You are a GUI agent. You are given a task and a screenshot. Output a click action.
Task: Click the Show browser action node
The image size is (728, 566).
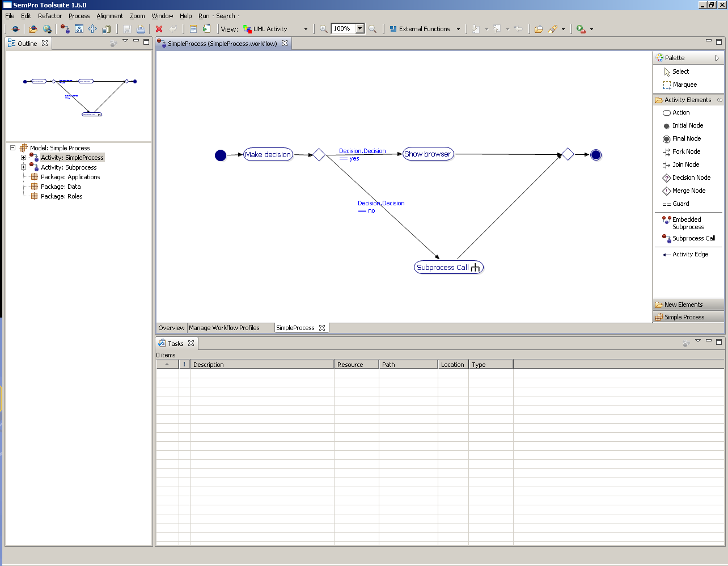pos(428,154)
